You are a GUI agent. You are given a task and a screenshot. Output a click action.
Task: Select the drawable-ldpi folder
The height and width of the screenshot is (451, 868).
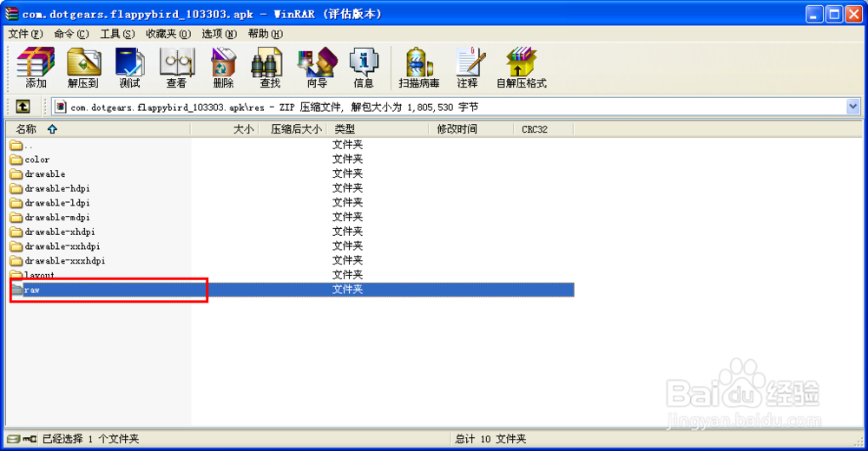(x=49, y=203)
